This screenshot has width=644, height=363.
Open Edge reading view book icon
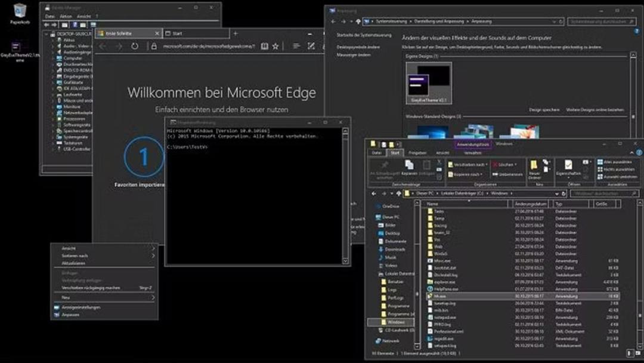[x=265, y=46]
